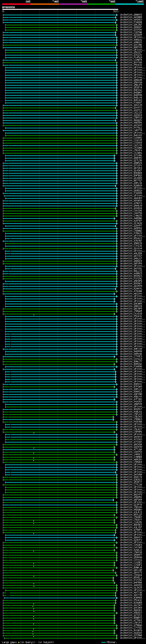Click the green ~80% identity legend segment
146x644 pixels.
101,4
